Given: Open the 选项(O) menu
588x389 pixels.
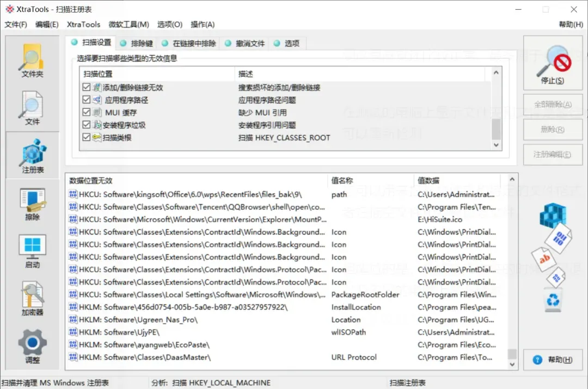Looking at the screenshot, I should 170,25.
